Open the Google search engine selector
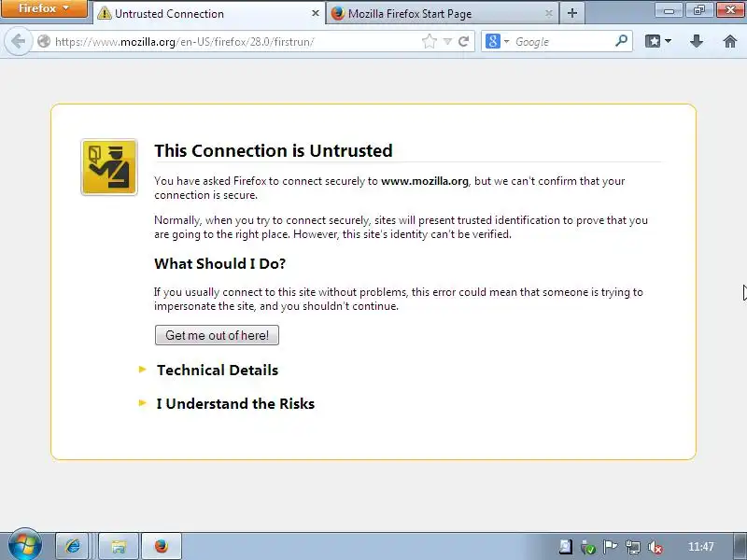This screenshot has width=747, height=560. (x=497, y=41)
